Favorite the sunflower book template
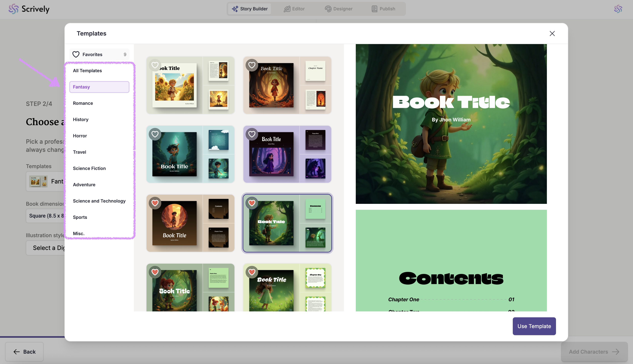The height and width of the screenshot is (364, 633). [x=155, y=65]
